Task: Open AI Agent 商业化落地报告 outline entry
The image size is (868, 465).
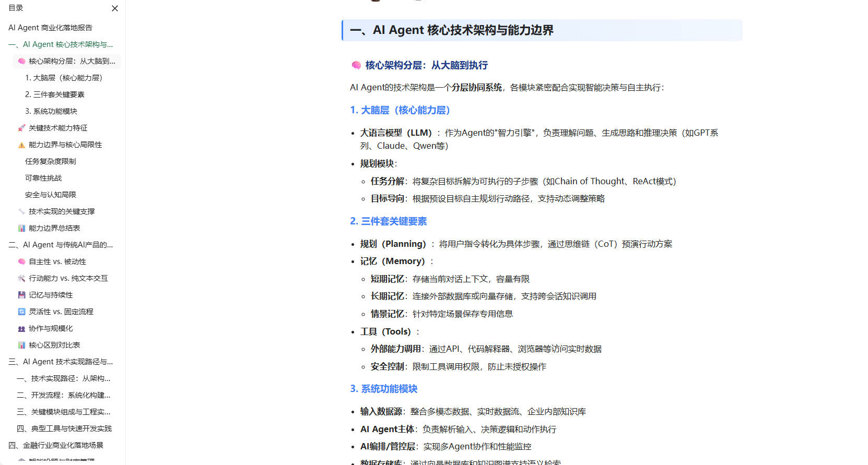Action: [x=50, y=28]
